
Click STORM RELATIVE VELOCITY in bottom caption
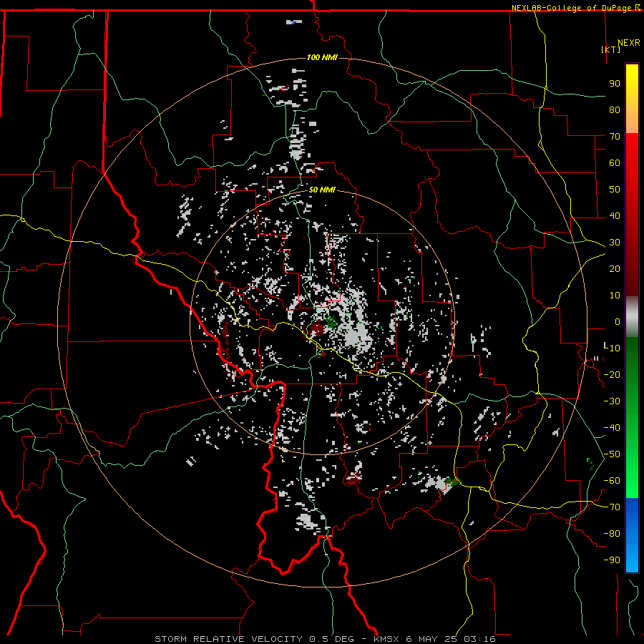tap(228, 639)
